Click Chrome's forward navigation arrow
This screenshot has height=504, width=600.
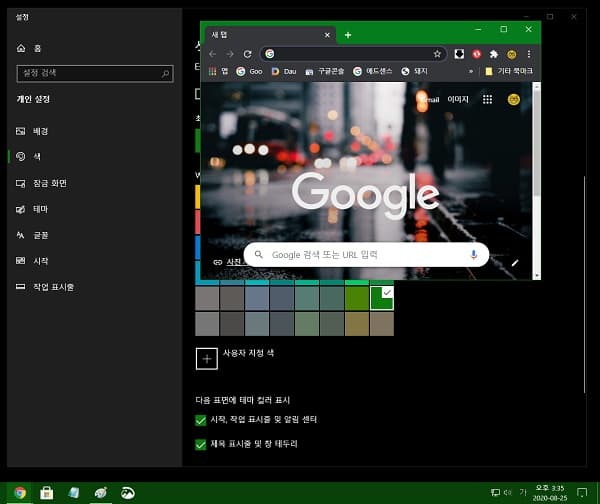coord(230,54)
